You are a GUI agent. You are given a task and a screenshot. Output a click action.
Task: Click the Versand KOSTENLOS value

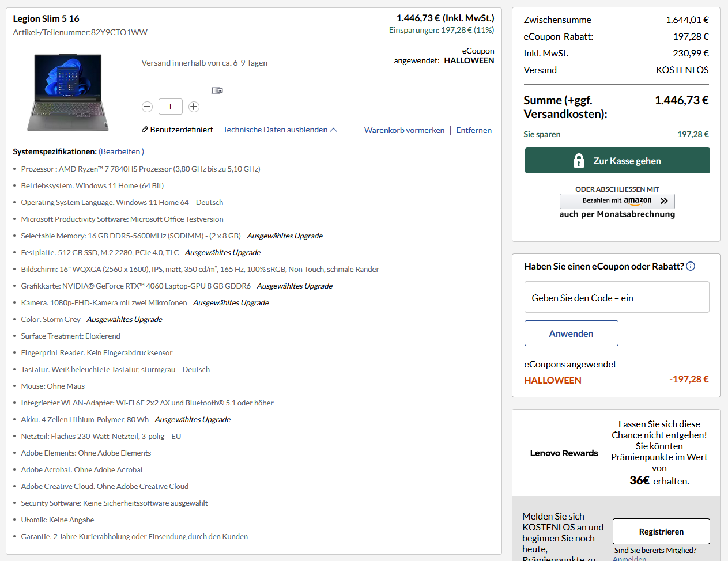tap(682, 70)
